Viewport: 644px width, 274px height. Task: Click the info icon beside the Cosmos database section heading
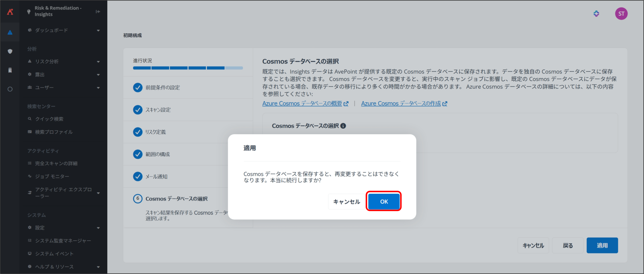[x=343, y=126]
